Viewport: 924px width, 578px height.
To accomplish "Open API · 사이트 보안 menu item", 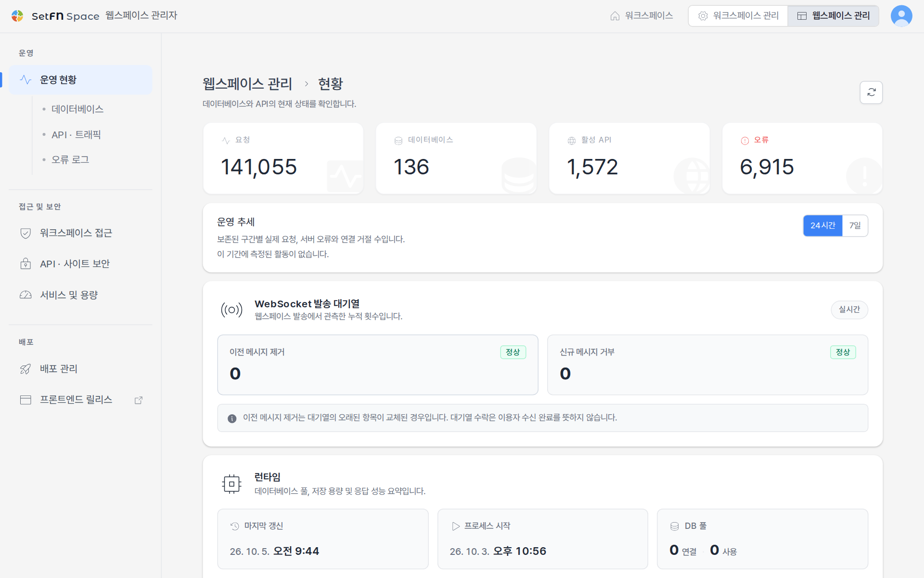I will (x=80, y=264).
